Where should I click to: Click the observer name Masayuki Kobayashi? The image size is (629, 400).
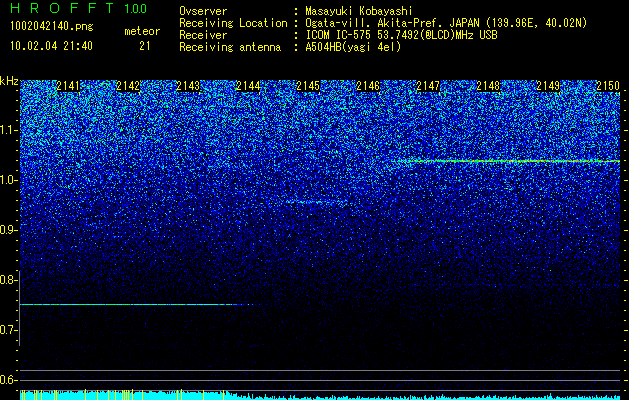359,11
